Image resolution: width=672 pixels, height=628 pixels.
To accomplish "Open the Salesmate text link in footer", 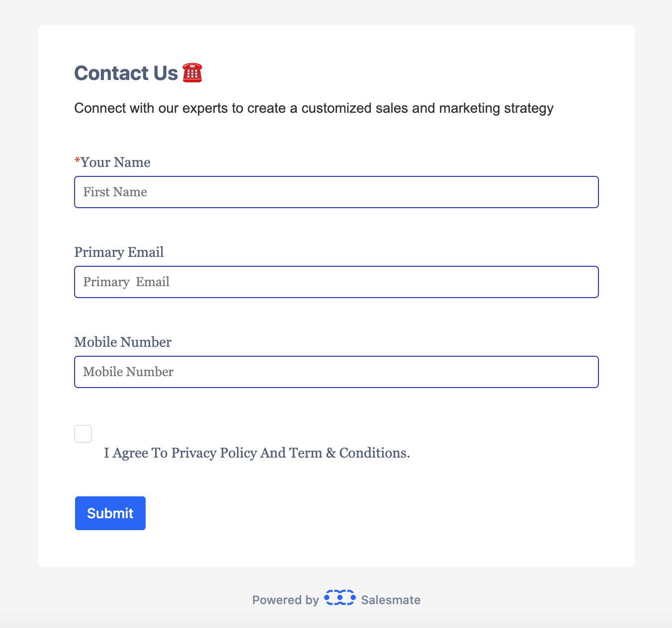I will pos(391,600).
